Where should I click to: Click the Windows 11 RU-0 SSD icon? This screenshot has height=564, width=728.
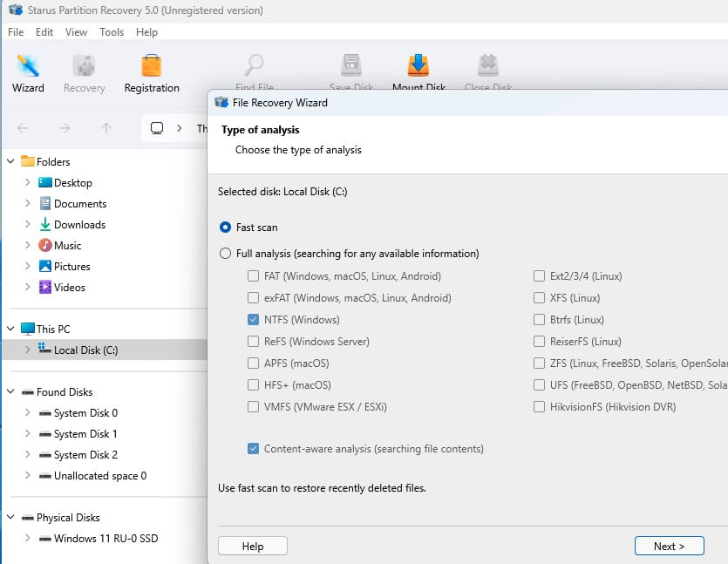[x=45, y=538]
